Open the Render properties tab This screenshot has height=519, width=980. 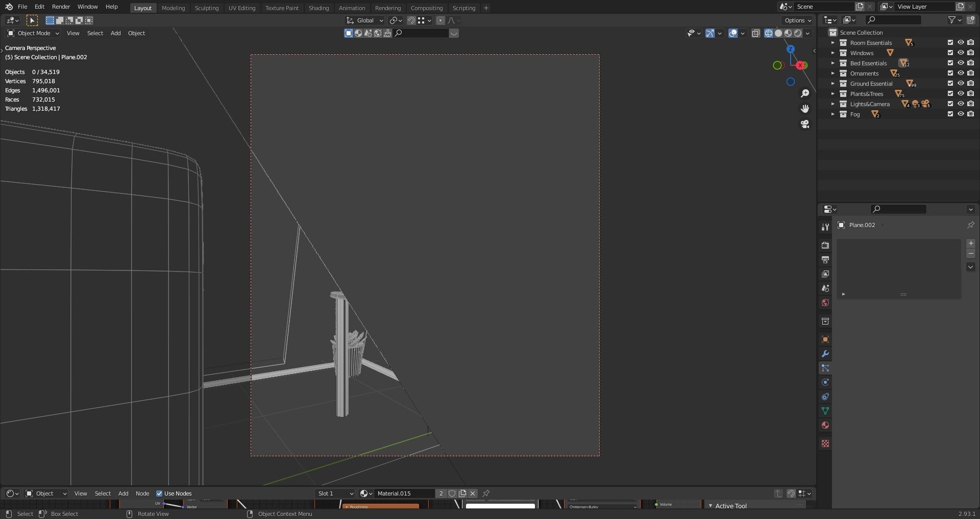pyautogui.click(x=825, y=245)
